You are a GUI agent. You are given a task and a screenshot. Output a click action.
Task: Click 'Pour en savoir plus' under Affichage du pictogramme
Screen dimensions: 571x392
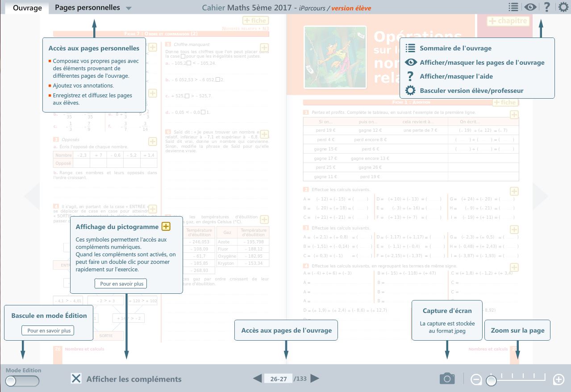pos(121,284)
